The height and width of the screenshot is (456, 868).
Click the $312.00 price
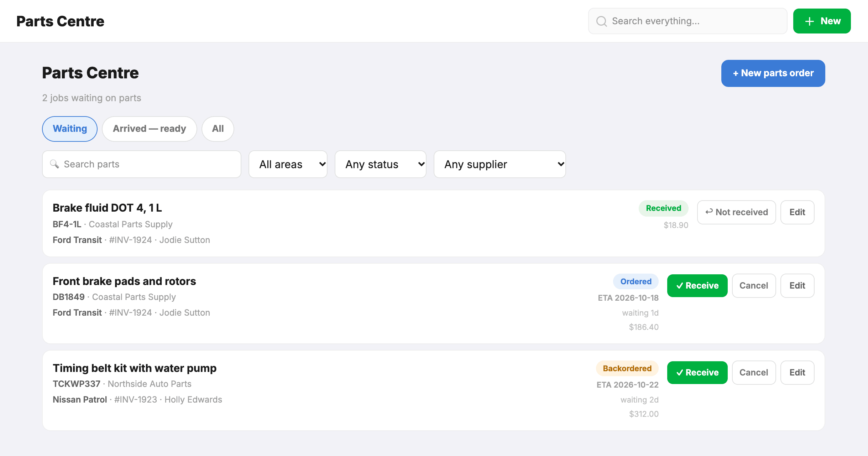644,414
